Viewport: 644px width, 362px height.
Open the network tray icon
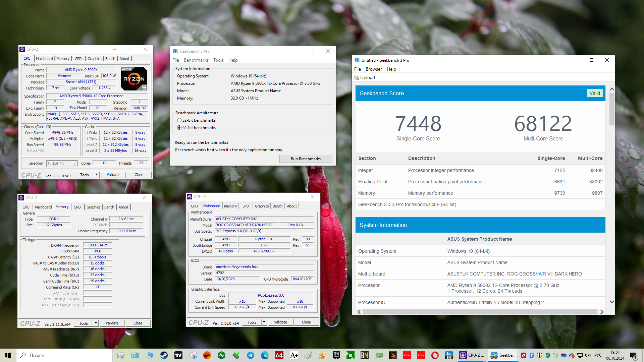tap(580, 355)
